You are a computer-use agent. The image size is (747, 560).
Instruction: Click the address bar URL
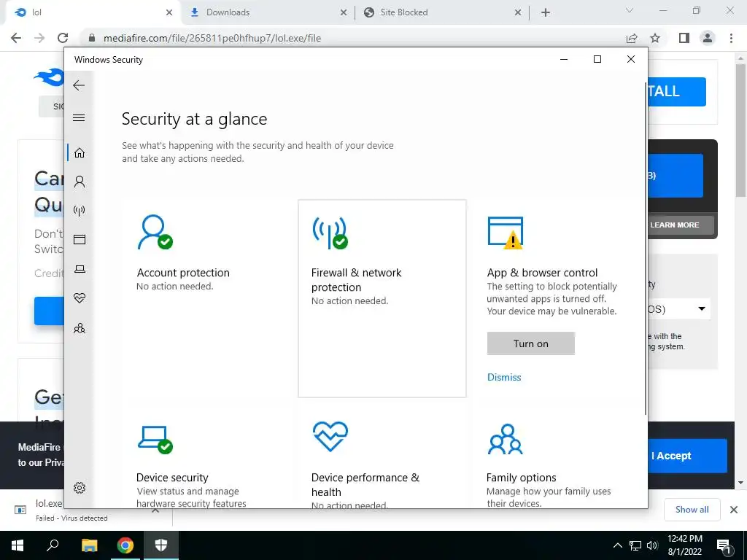(212, 38)
